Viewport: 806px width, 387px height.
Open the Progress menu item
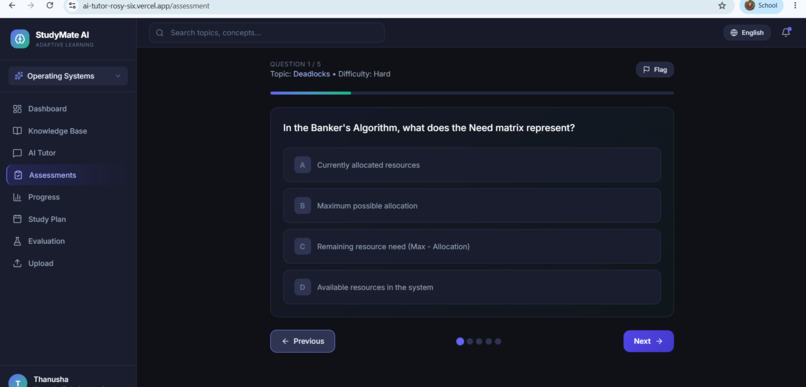click(x=67, y=197)
